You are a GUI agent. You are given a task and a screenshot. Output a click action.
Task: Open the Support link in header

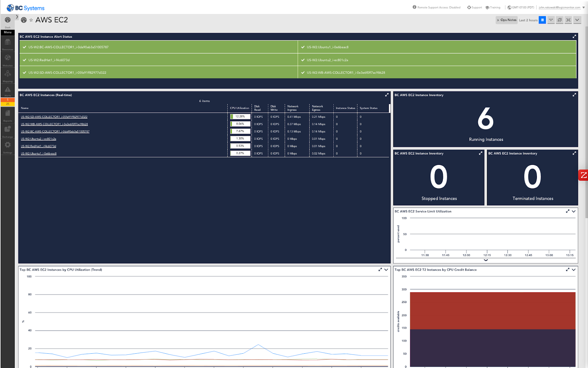474,7
